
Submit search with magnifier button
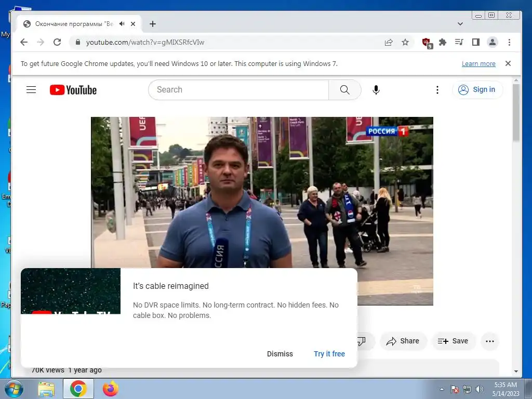[345, 89]
